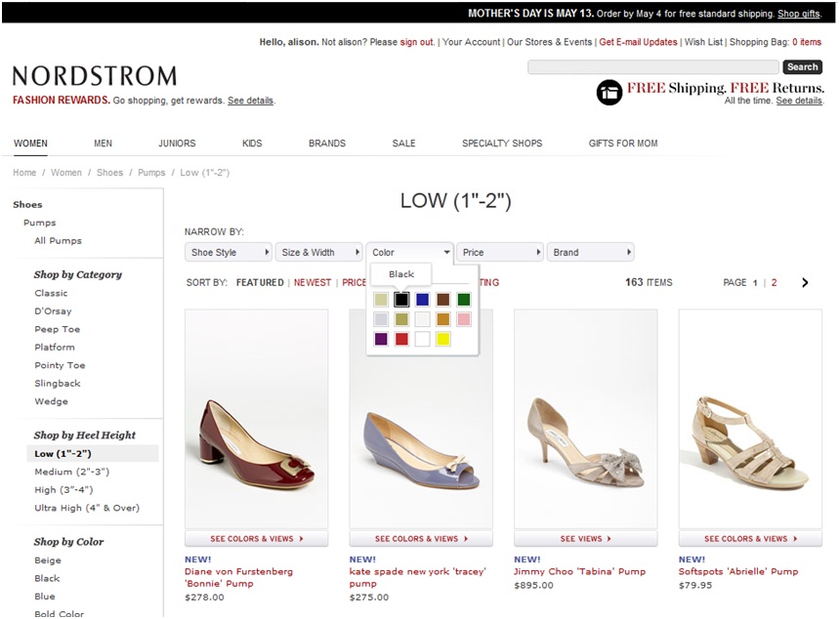Switch to the MEN navigation tab
This screenshot has height=619, width=840.
(103, 144)
